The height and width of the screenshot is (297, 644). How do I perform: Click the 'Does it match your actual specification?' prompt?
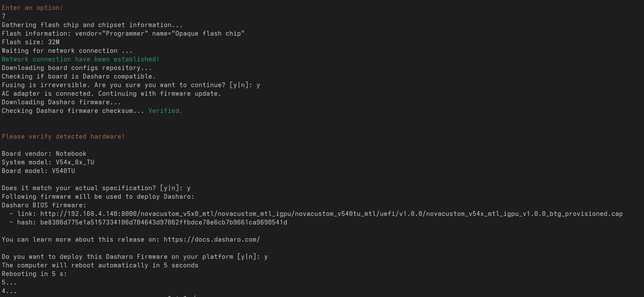tap(96, 188)
